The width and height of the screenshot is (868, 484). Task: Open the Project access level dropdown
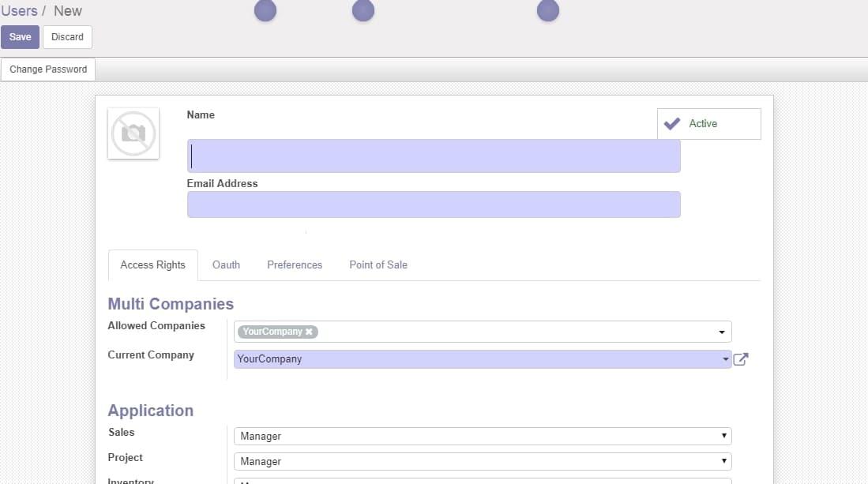point(483,461)
